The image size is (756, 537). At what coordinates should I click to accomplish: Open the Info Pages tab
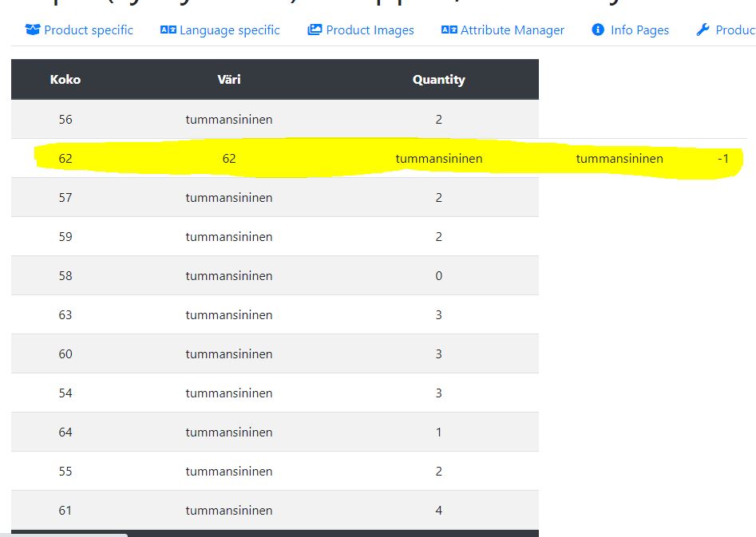(630, 30)
